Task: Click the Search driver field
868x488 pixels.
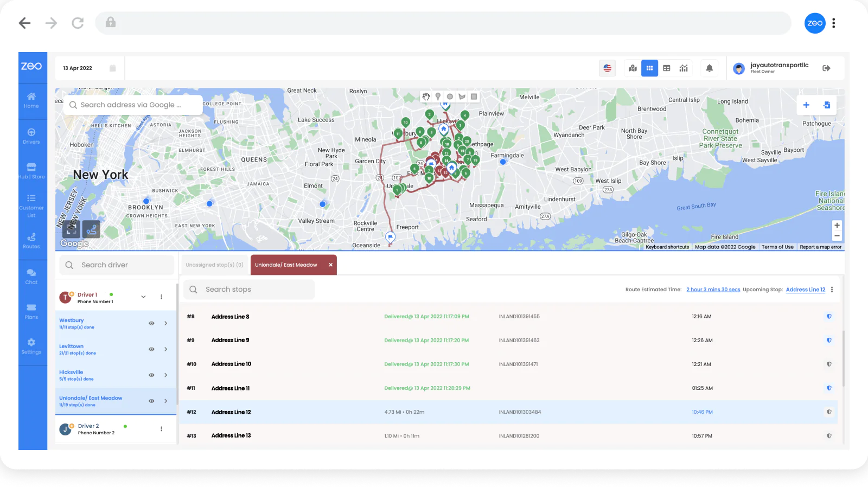Action: 117,265
